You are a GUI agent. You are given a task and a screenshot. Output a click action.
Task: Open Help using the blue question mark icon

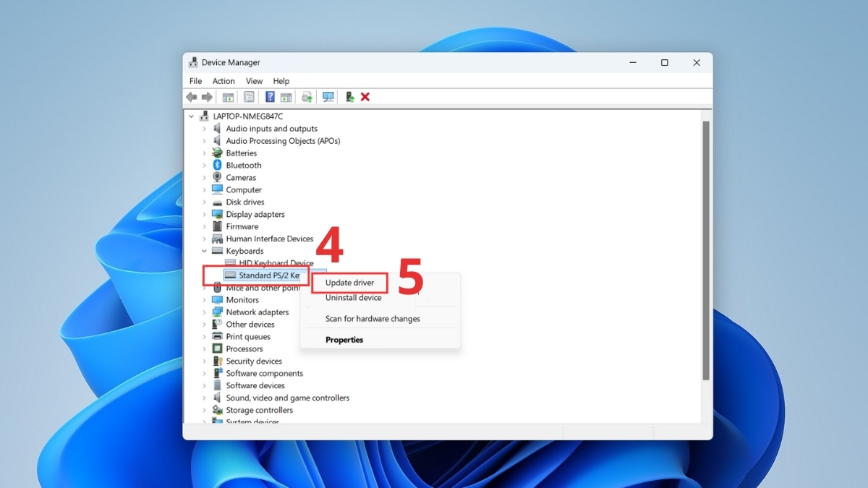269,96
